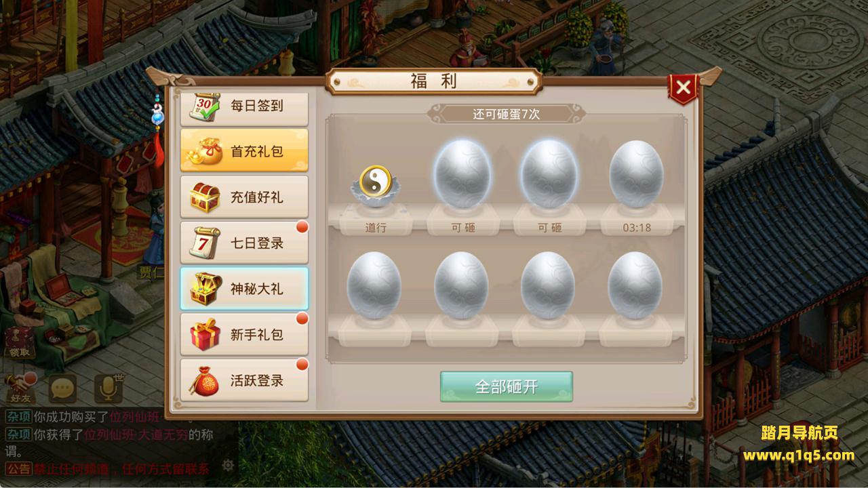
Task: Open the 好友 friends icon
Action: pyautogui.click(x=20, y=388)
